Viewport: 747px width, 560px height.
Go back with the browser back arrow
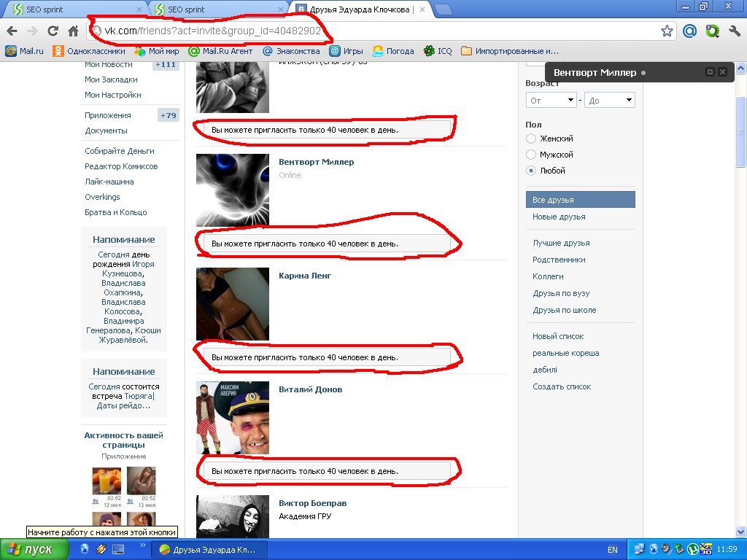click(x=12, y=31)
